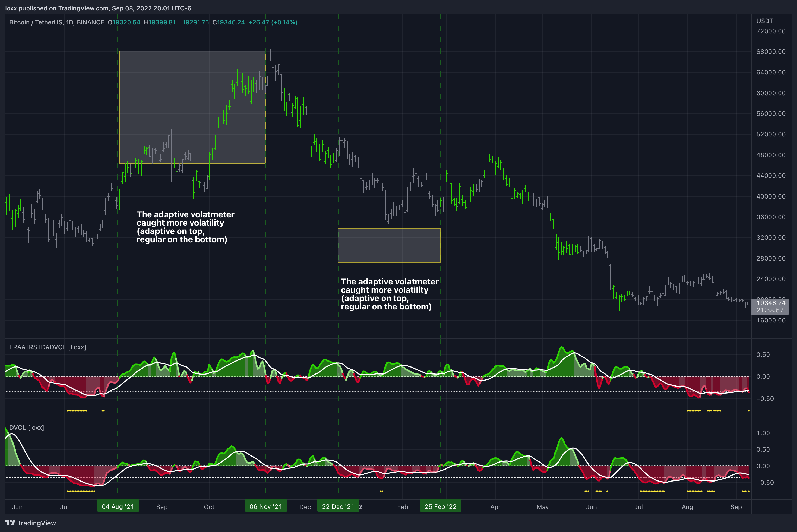
Task: Select the 22 Dec '21 date marker
Action: click(x=338, y=506)
